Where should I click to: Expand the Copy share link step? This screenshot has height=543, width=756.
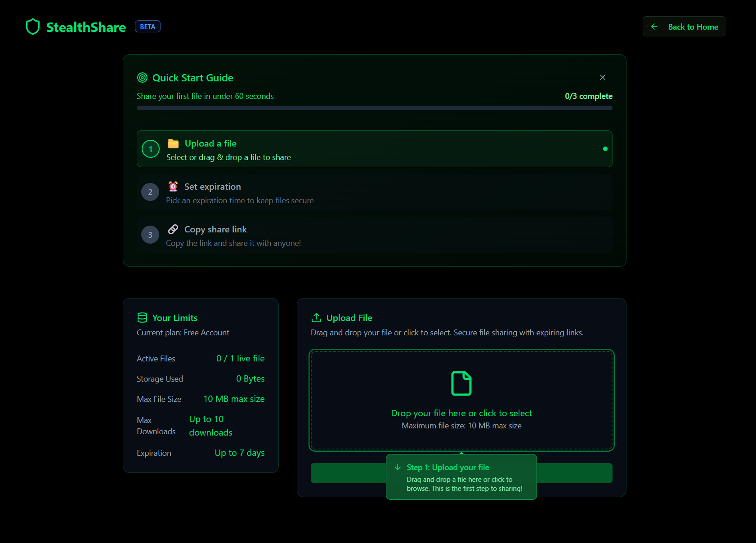(x=374, y=235)
